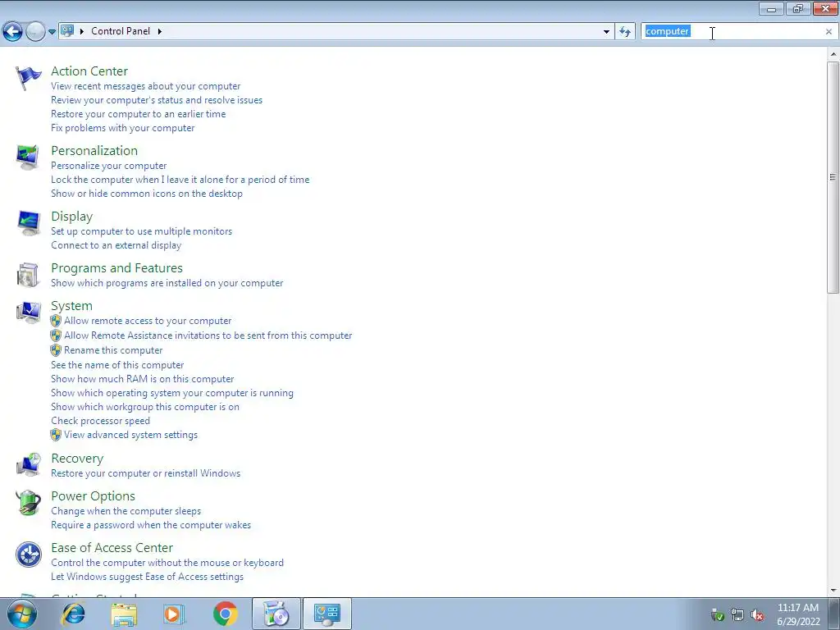Open Windows Explorer from taskbar
840x630 pixels.
124,614
